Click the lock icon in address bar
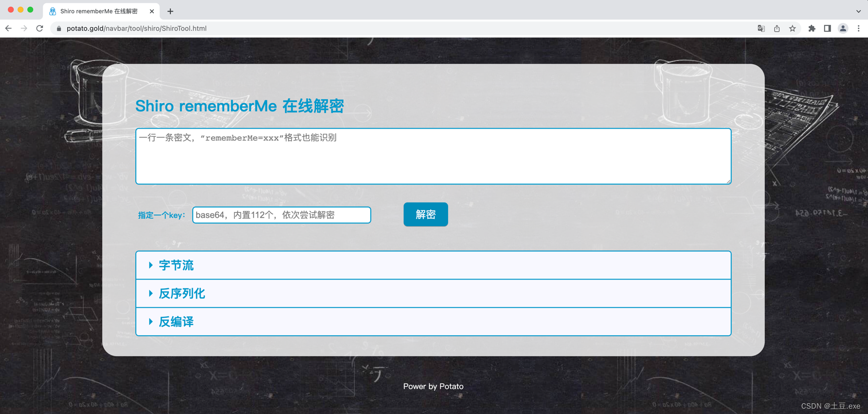 point(59,29)
